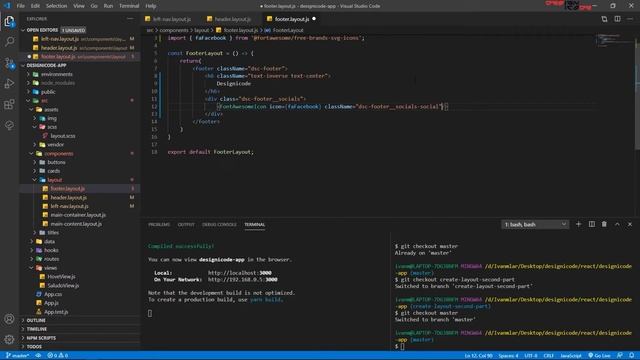This screenshot has height=360, width=640.
Task: Click layout breadcrumb in editor path
Action: 201,30
